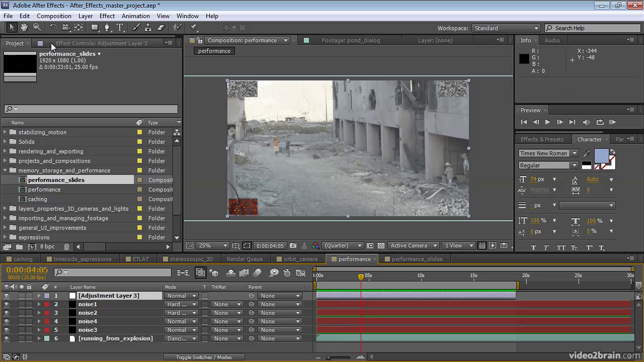Click the 8 bpc color depth button
Image resolution: width=644 pixels, height=362 pixels.
[48, 247]
